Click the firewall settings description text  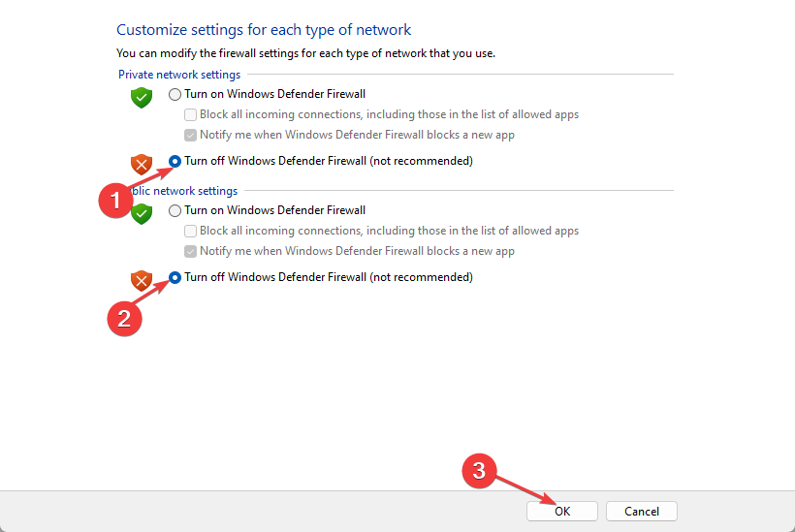305,52
